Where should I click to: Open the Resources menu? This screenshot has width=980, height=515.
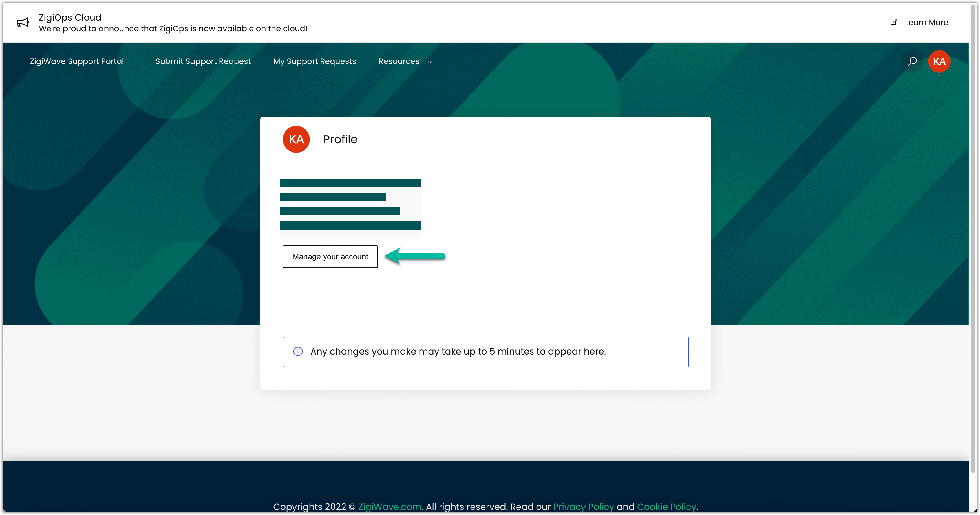(399, 61)
